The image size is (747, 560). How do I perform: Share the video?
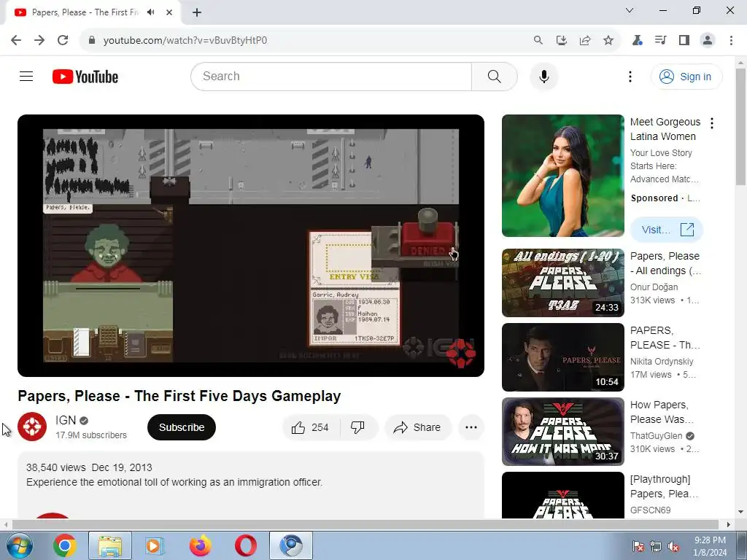click(417, 427)
